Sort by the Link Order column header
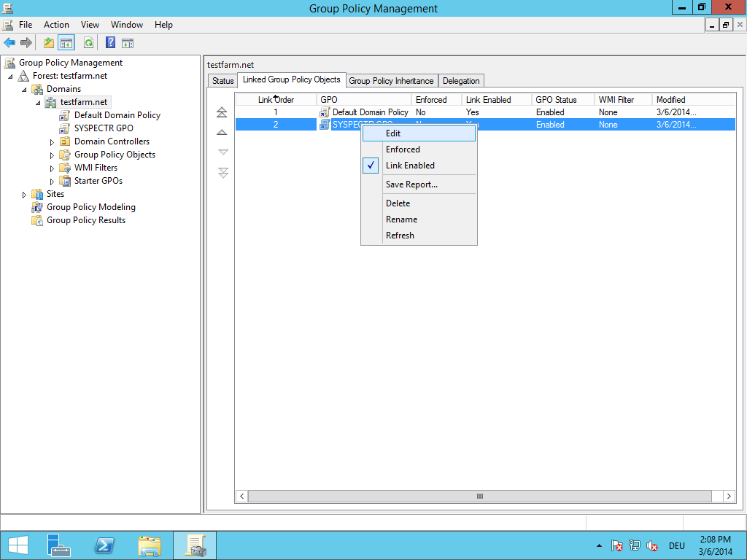The height and width of the screenshot is (560, 747). point(276,99)
